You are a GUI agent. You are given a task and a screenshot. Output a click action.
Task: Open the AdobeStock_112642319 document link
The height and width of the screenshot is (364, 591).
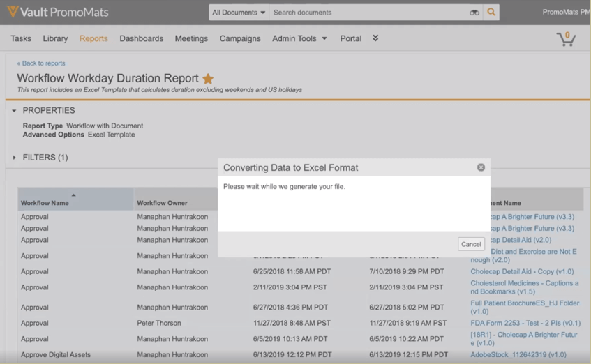pyautogui.click(x=518, y=354)
